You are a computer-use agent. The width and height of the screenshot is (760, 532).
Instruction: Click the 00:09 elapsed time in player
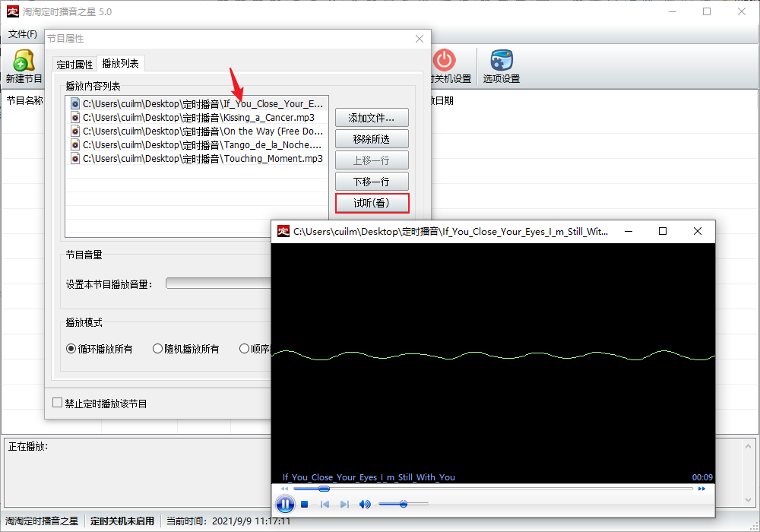click(x=702, y=477)
